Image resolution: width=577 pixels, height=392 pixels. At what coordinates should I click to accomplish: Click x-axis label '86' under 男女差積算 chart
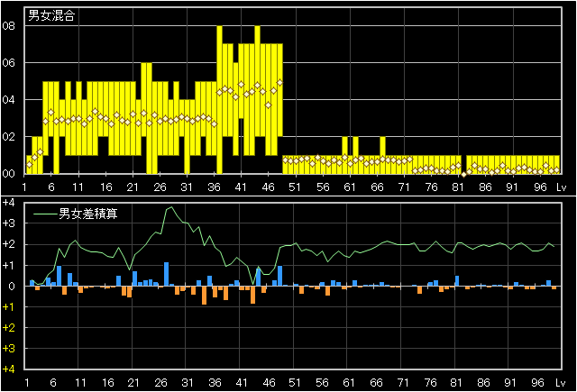[483, 383]
